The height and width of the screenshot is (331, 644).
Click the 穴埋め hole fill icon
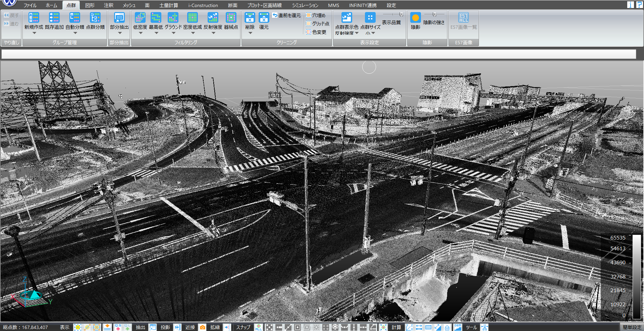[x=316, y=15]
